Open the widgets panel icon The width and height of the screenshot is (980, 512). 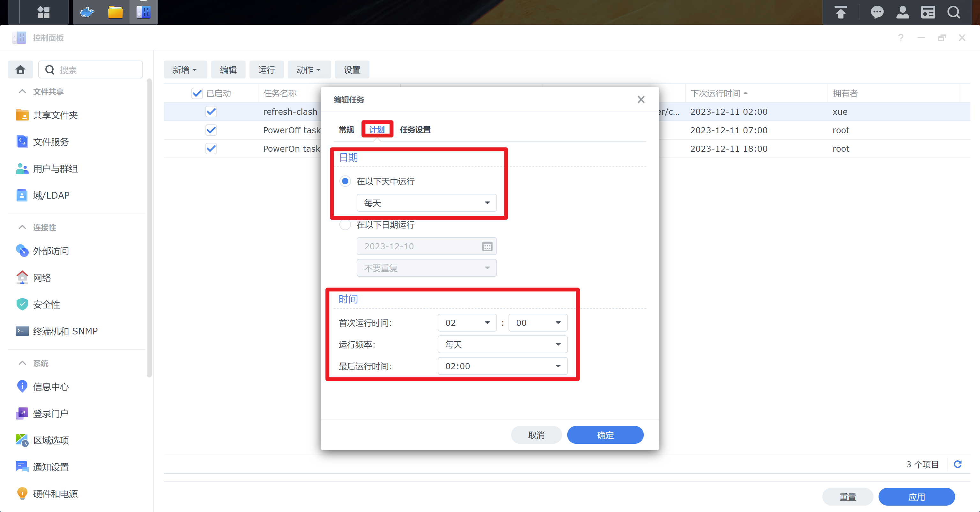click(928, 12)
